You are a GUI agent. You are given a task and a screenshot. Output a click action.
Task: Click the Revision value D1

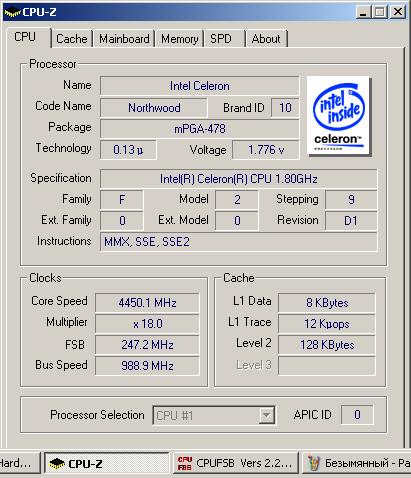[x=351, y=220]
